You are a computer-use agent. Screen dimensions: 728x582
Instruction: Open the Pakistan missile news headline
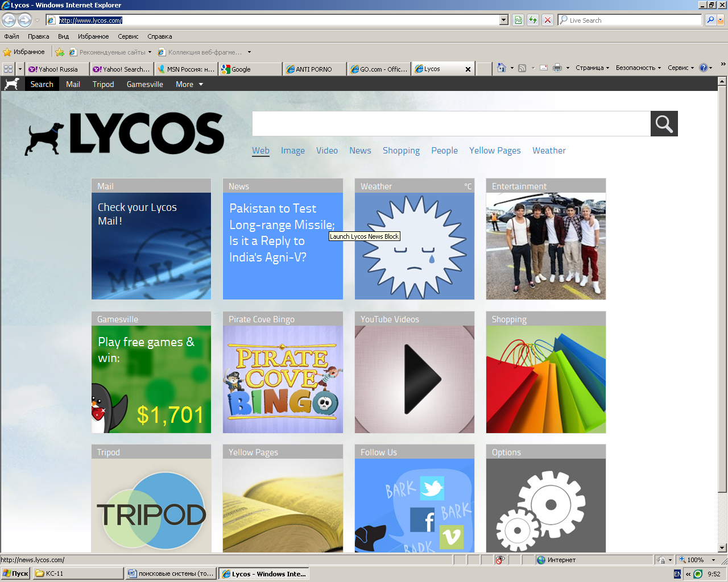click(x=282, y=233)
